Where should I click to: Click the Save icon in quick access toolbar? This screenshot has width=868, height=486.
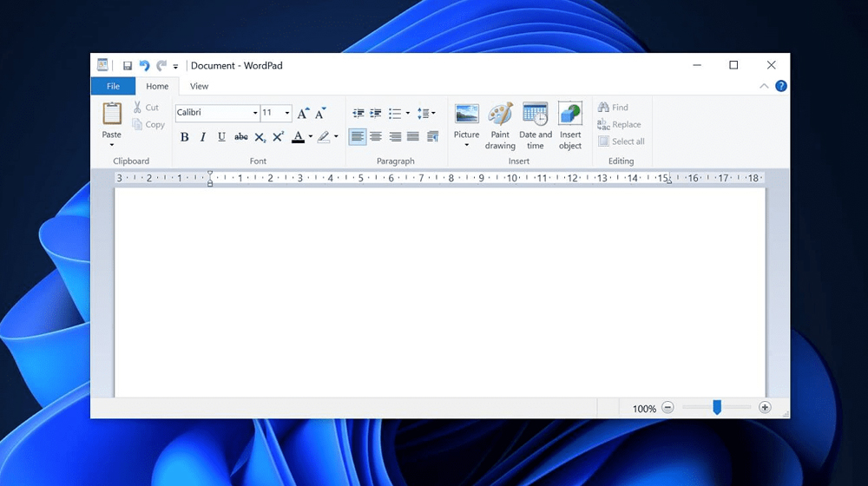coord(128,66)
